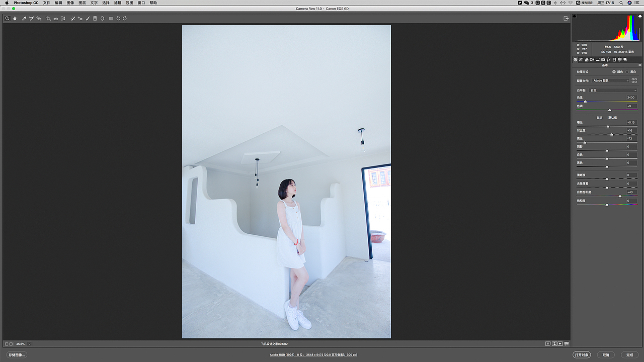
Task: Click the 取消 (Cancel) button
Action: point(606,355)
